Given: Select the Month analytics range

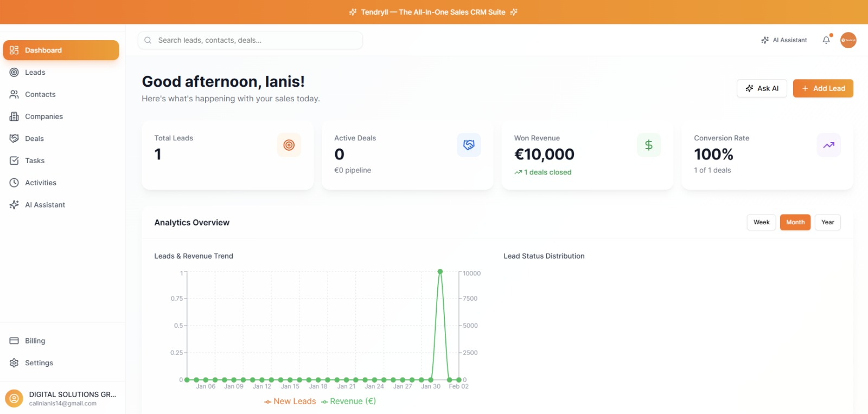Looking at the screenshot, I should [795, 222].
